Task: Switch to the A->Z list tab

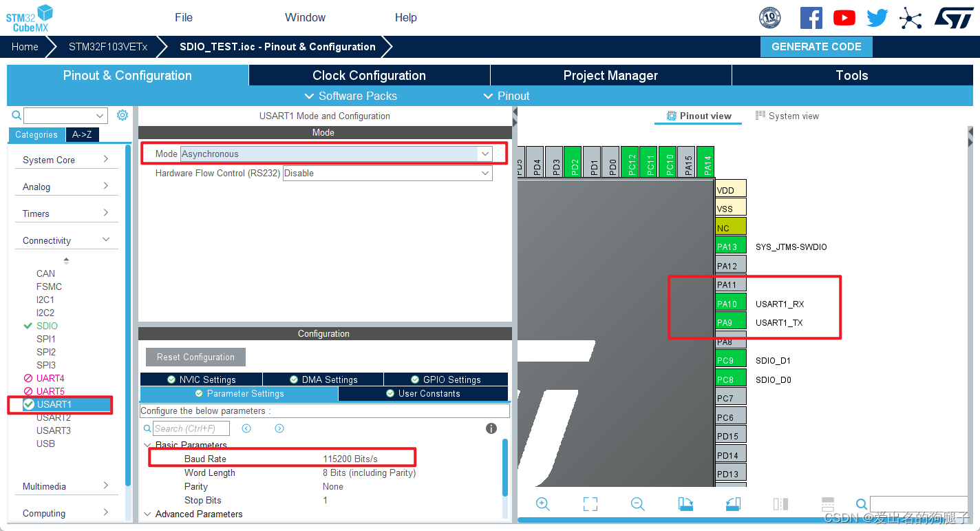Action: (82, 135)
